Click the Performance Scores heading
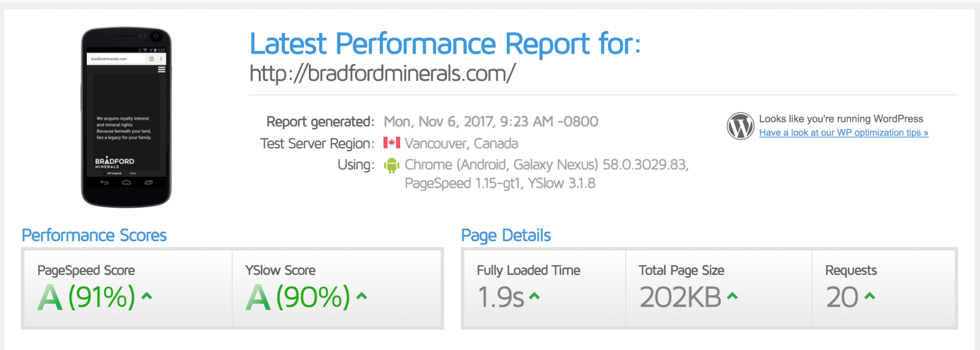This screenshot has height=350, width=980. click(94, 236)
